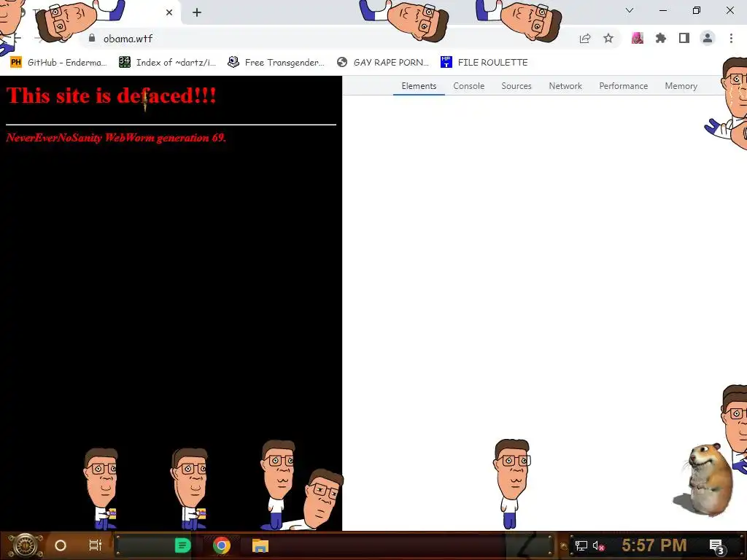Viewport: 747px width, 560px height.
Task: Restore down the Chrome window
Action: pos(697,10)
